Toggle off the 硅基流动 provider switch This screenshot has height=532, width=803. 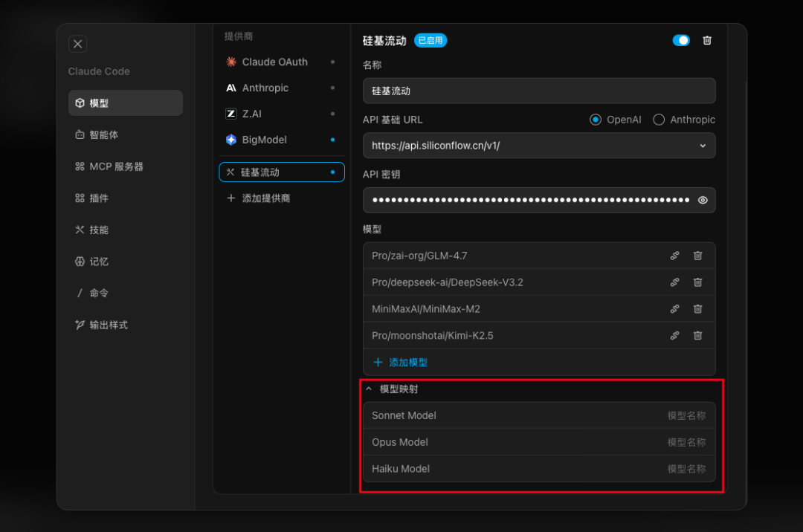(x=680, y=41)
